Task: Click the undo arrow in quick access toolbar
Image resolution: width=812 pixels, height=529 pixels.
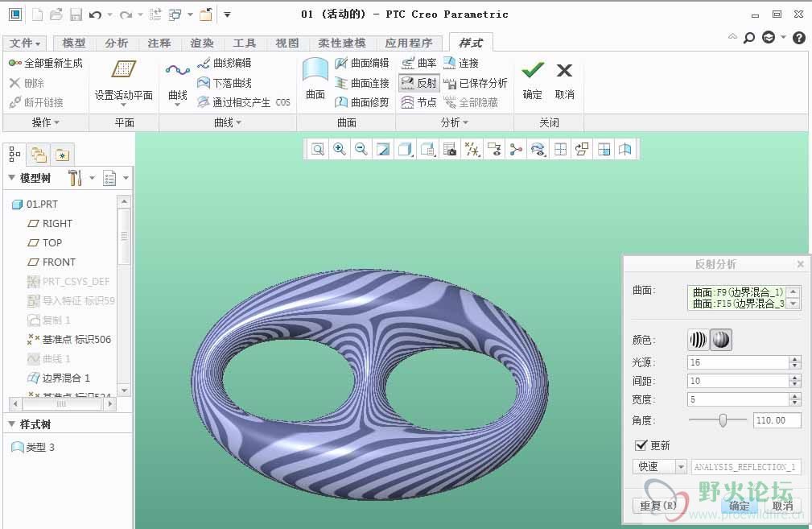Action: coord(95,15)
